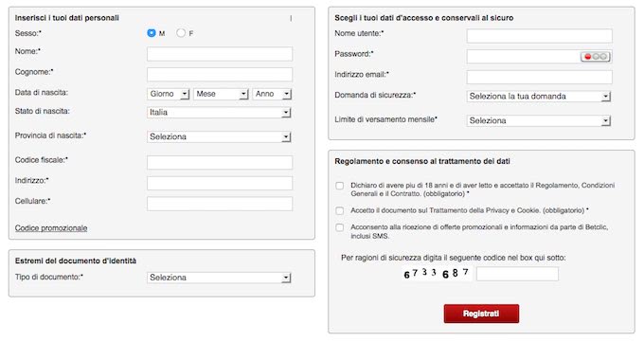The image size is (644, 342).
Task: Open the Limite di versamento mensile dropdown
Action: tap(539, 121)
